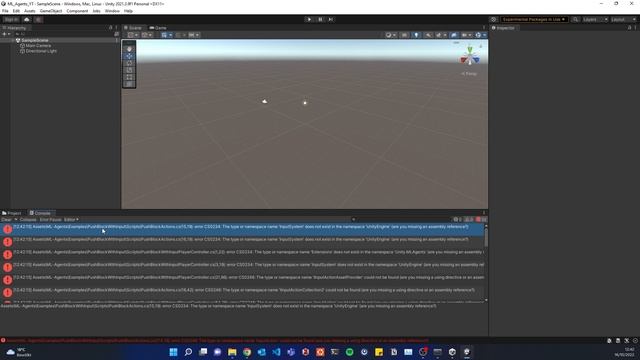Click the green Y axis on orientation gizmo
Screen dimensions: 640x360
click(x=470, y=49)
